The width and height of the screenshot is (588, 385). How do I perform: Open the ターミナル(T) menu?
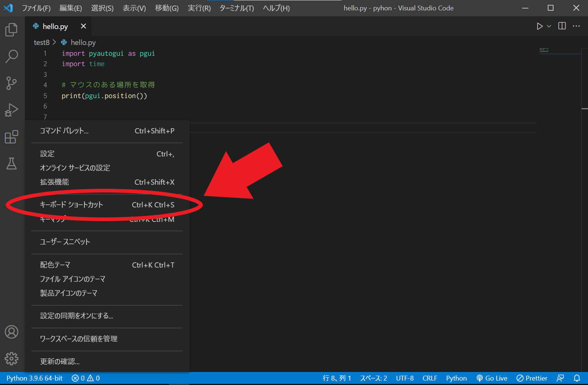(236, 8)
